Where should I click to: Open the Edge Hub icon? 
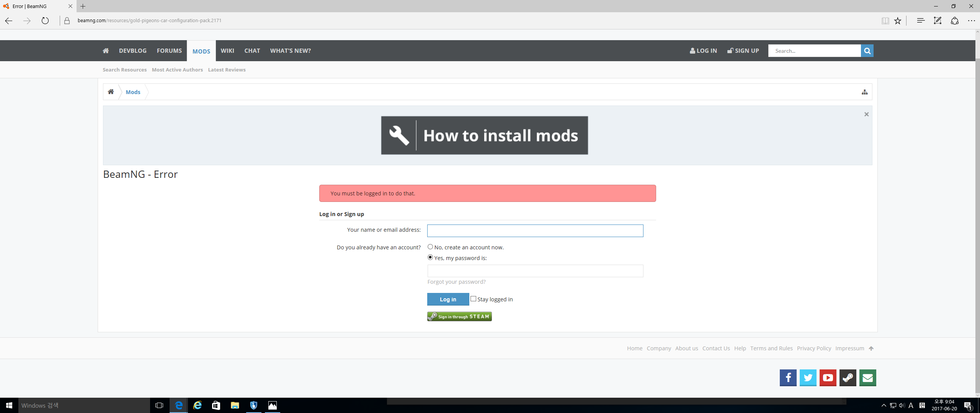point(921,21)
